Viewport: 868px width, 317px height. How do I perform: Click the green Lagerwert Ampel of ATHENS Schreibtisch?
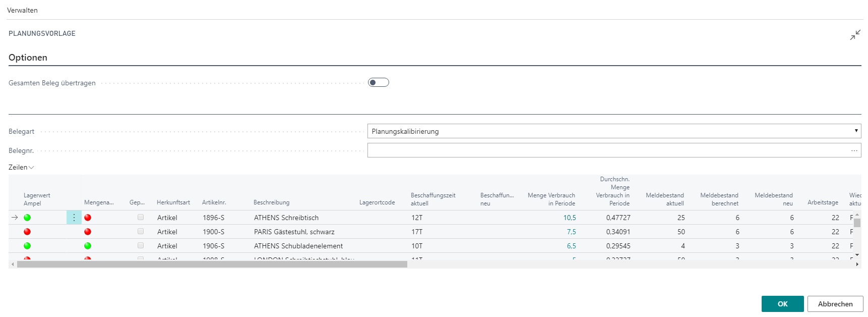pos(27,218)
